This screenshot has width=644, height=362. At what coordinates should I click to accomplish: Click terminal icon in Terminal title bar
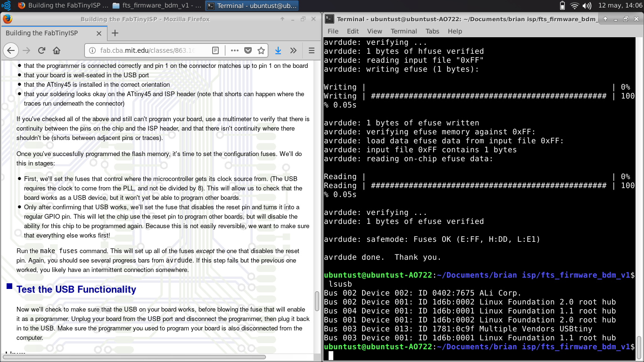click(329, 19)
